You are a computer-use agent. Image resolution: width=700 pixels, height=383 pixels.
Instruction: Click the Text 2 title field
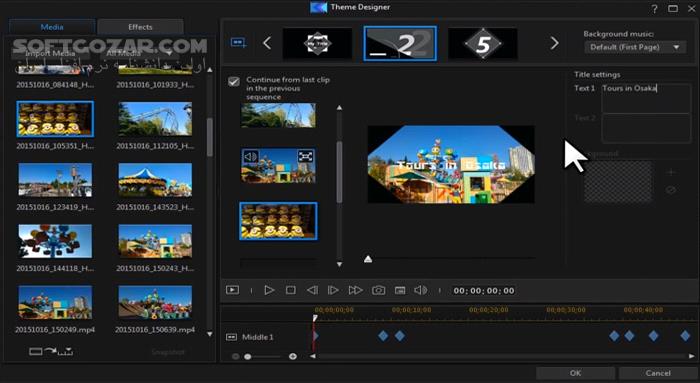(646, 128)
